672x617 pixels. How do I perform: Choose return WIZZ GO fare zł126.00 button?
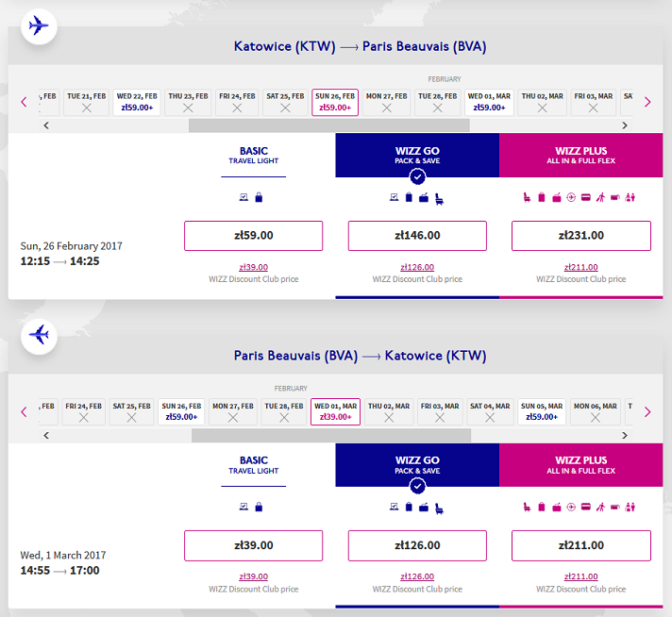pos(417,545)
